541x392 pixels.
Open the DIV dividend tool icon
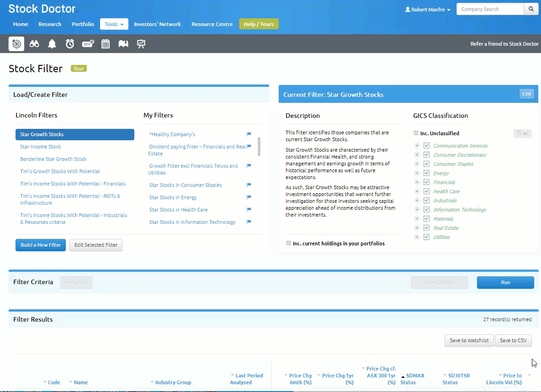pyautogui.click(x=88, y=43)
